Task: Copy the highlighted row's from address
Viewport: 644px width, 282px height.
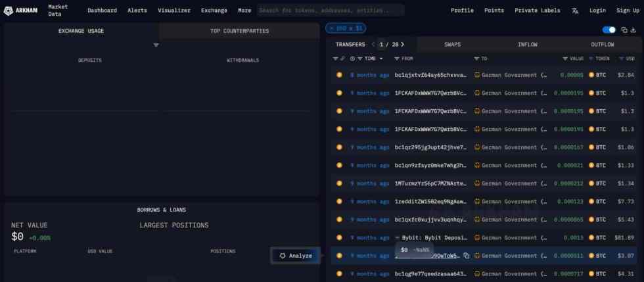Action: tap(466, 255)
